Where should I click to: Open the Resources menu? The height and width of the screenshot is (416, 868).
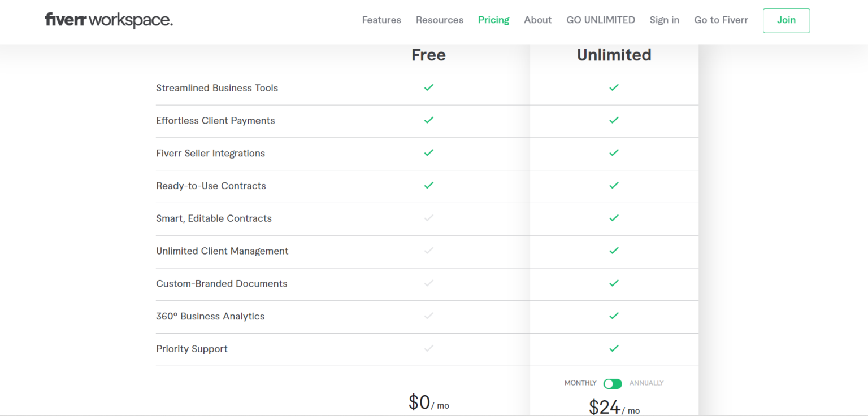point(439,20)
